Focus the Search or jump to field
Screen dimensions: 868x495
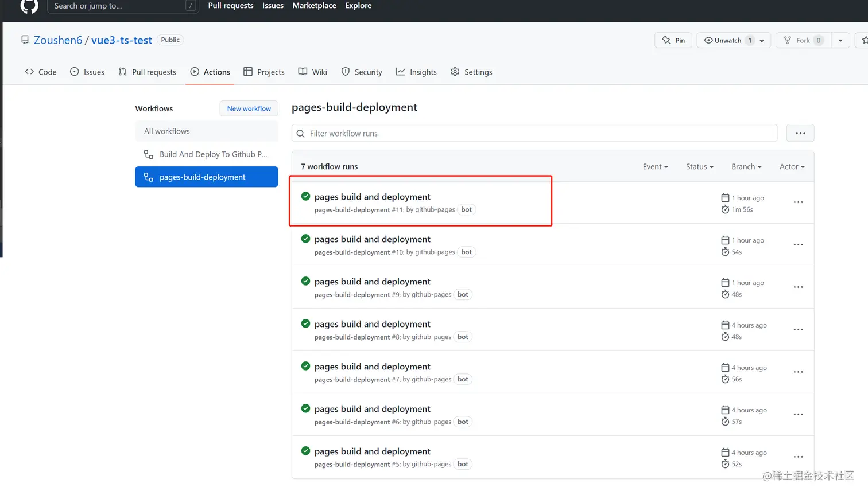[x=123, y=6]
